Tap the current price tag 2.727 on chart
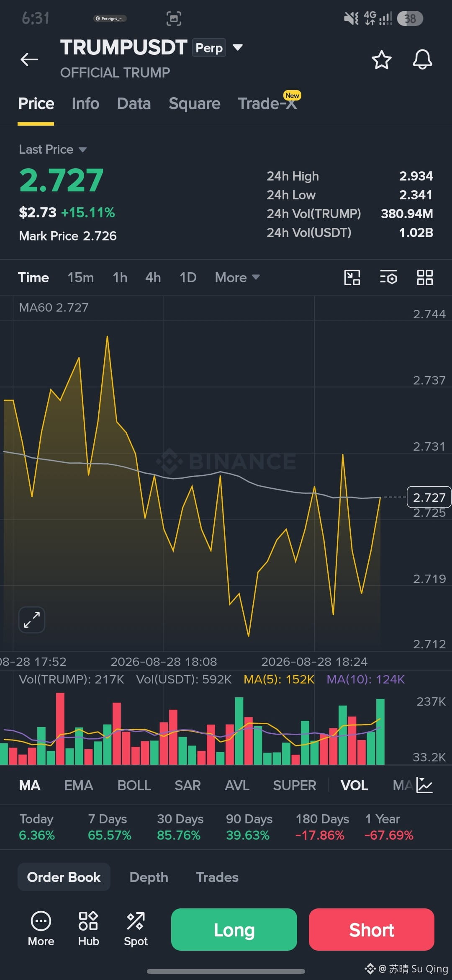This screenshot has width=452, height=980. 429,497
